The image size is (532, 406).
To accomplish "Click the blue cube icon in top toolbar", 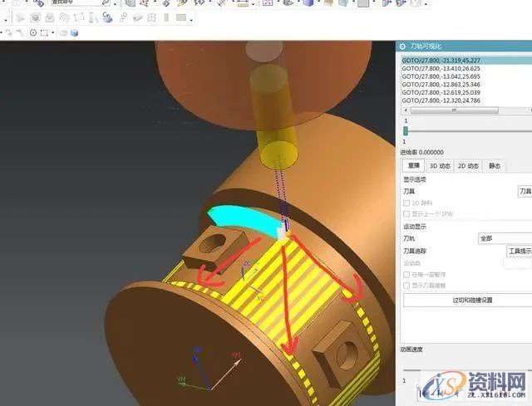I will (308, 3).
